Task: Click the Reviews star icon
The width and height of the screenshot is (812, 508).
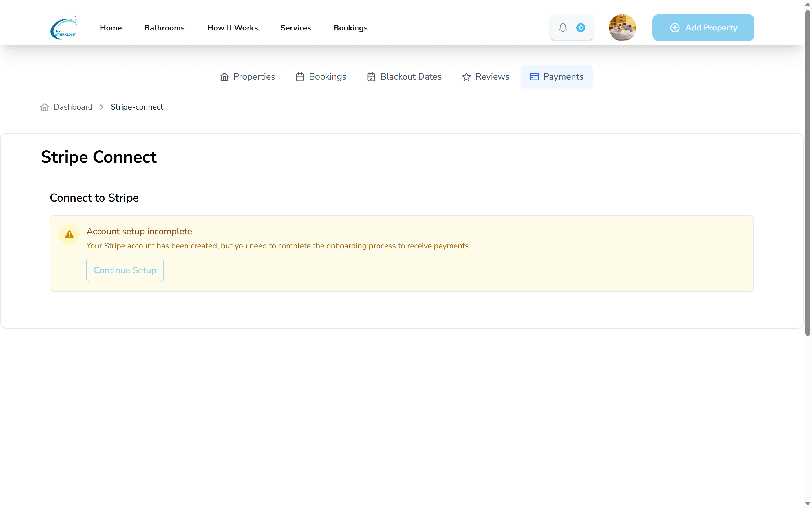Action: coord(466,77)
